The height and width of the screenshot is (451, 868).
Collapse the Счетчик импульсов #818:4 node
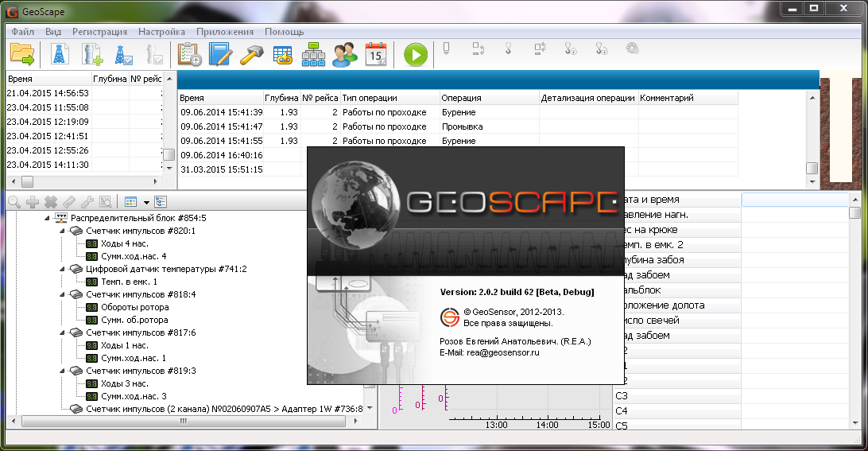(x=63, y=294)
